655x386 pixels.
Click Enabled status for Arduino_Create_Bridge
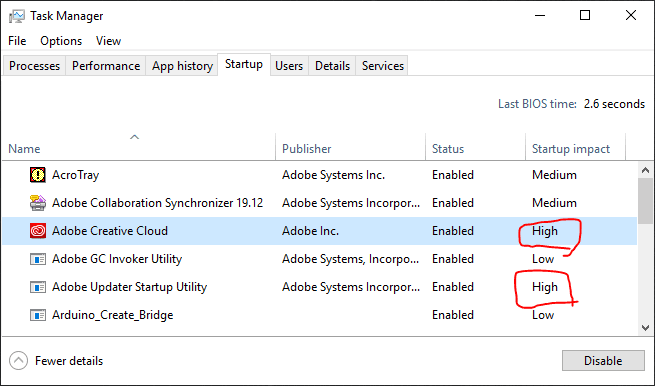(x=453, y=315)
